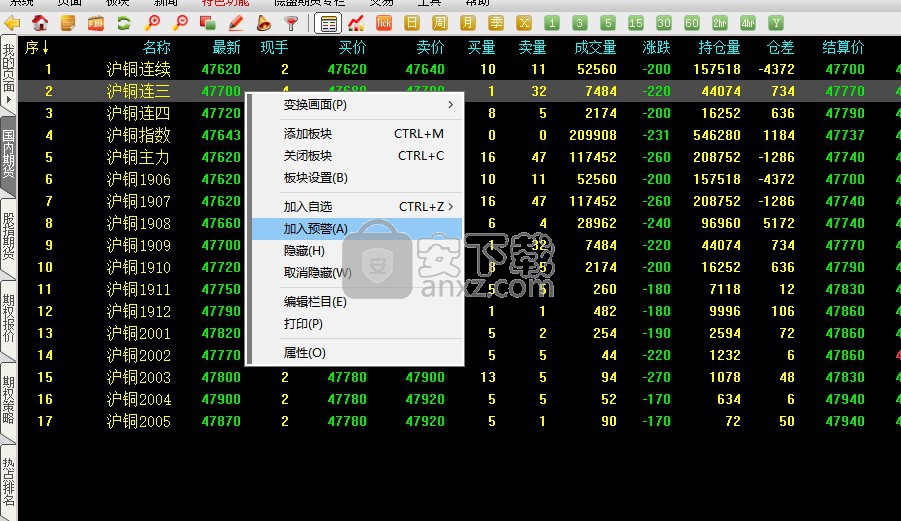The width and height of the screenshot is (901, 521).
Task: Switch to 期权报价 sidebar tab
Action: tap(9, 318)
